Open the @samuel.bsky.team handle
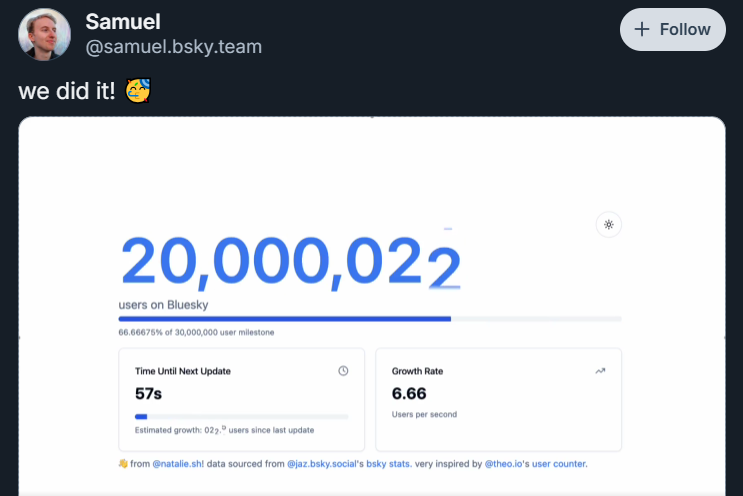The image size is (743, 496). coord(173,46)
